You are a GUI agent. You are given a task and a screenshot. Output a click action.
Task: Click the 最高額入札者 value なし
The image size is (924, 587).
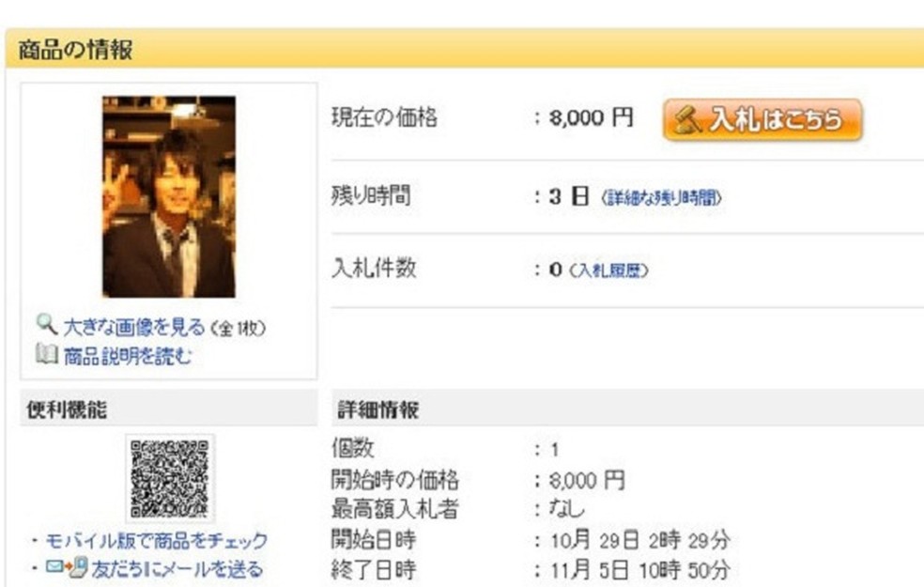coord(566,509)
